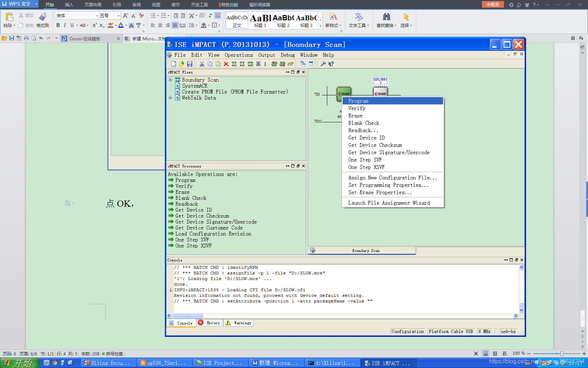The height and width of the screenshot is (368, 588).
Task: Click the Windows 开始 Start button
Action: click(x=20, y=363)
